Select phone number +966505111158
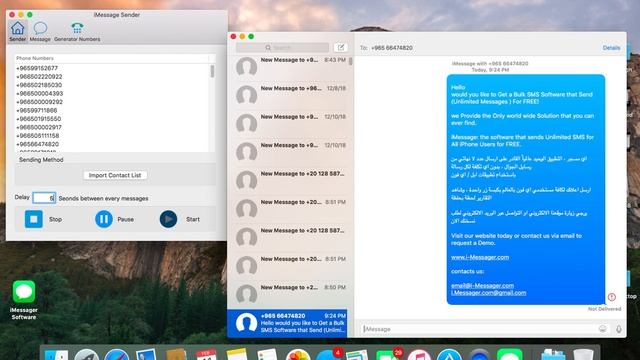 (x=38, y=136)
